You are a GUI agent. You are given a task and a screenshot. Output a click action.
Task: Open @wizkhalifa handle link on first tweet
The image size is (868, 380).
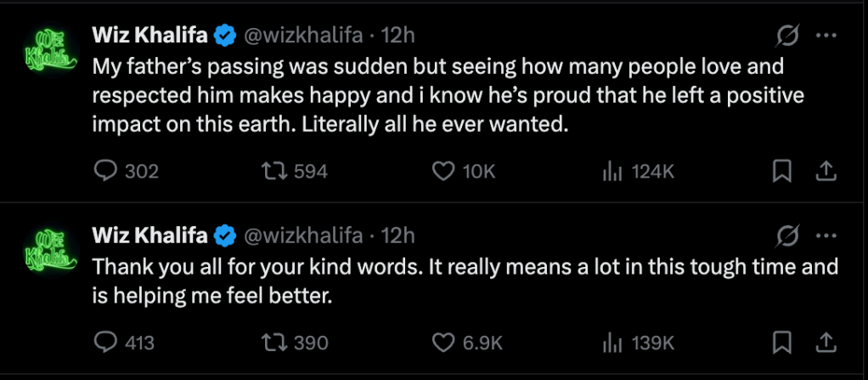(x=304, y=36)
